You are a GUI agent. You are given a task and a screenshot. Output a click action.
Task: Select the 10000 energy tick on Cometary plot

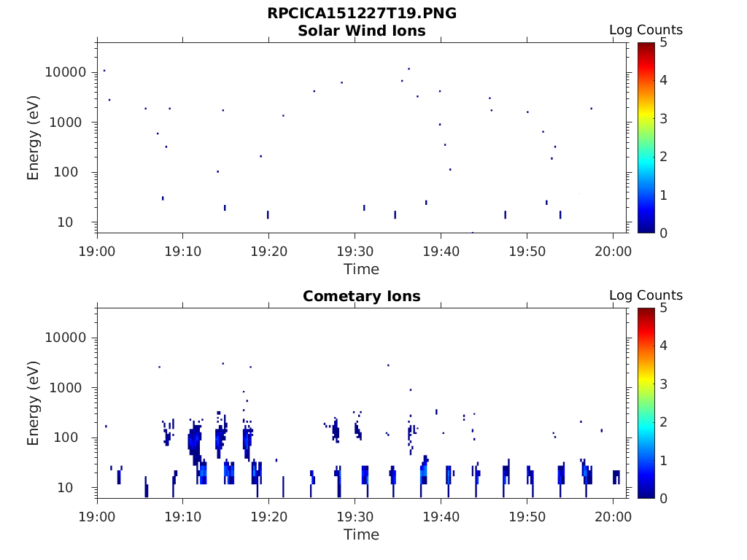click(66, 338)
